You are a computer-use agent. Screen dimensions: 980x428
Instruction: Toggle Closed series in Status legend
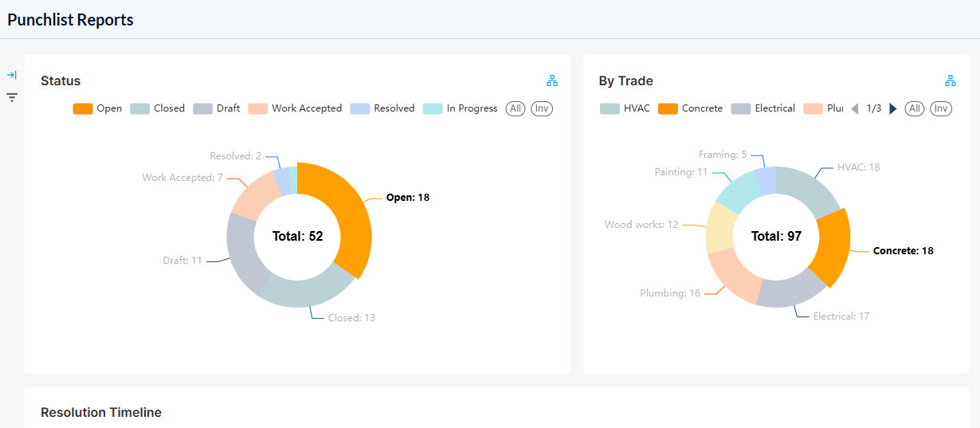157,108
